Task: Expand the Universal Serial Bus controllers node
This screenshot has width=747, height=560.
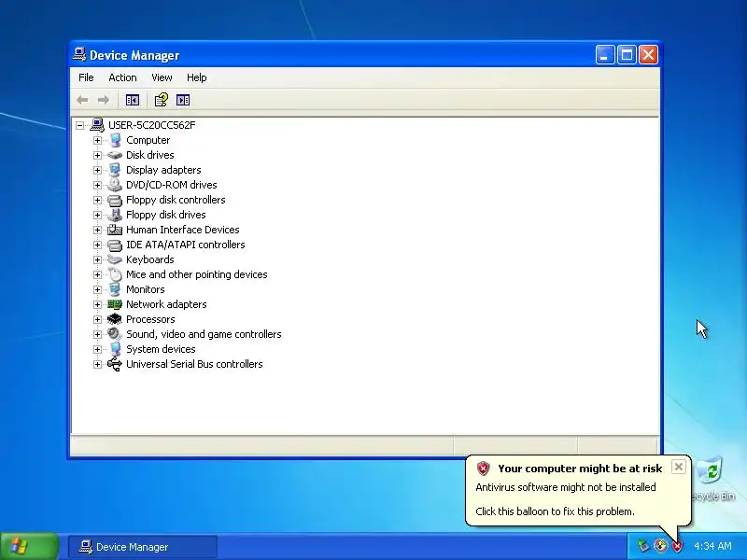Action: (x=98, y=364)
